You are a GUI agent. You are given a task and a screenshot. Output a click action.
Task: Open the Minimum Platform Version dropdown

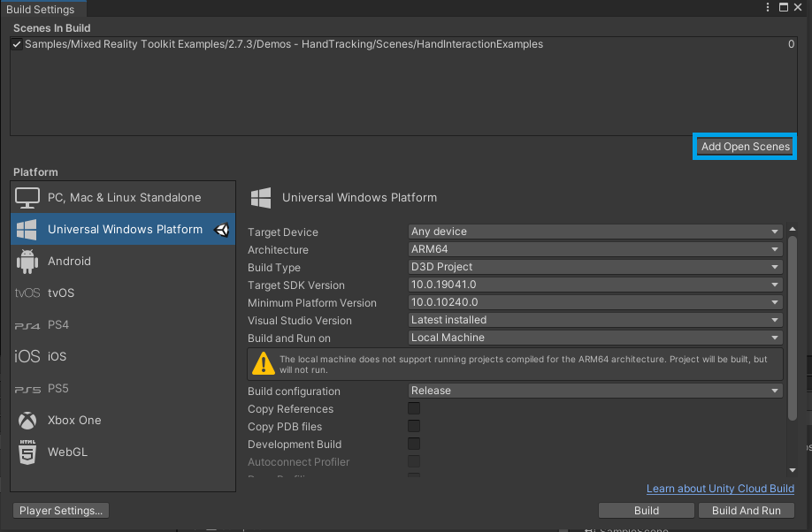595,302
